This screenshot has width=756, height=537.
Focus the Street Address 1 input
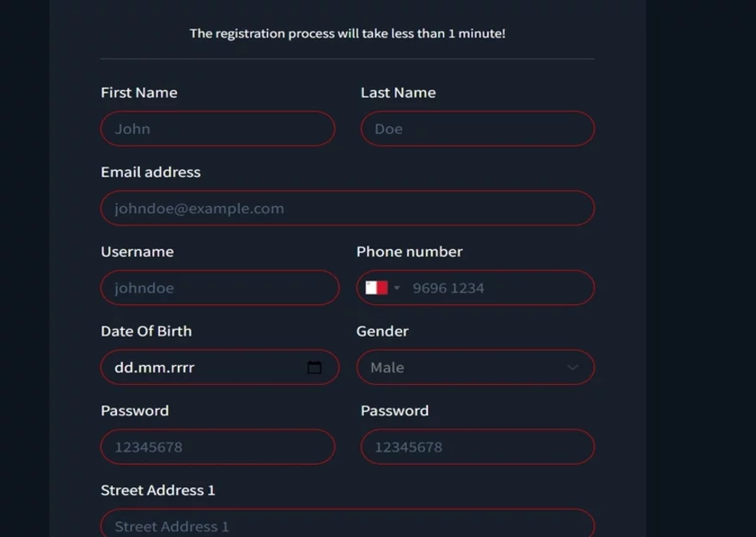tap(347, 525)
